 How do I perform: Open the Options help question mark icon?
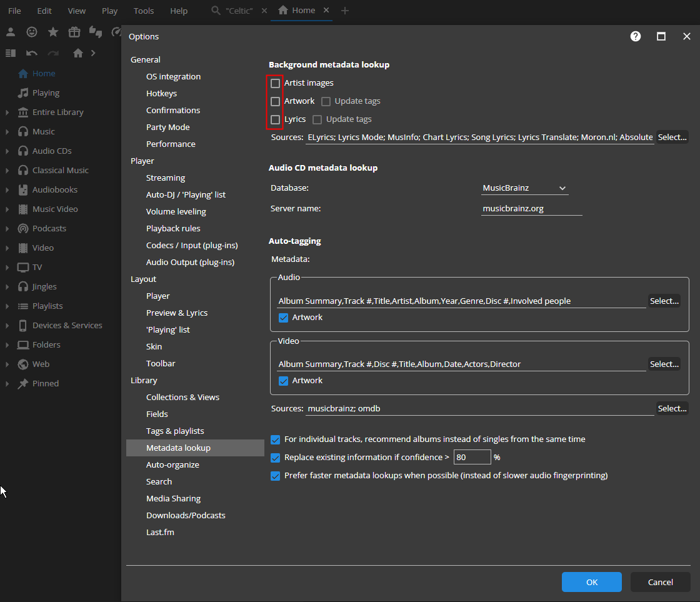pos(635,36)
